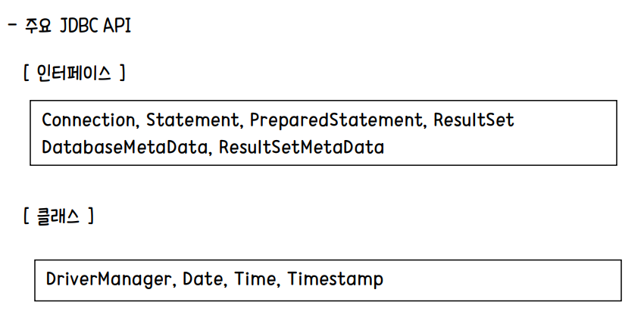Click empty area inside classes box

pos(501,280)
